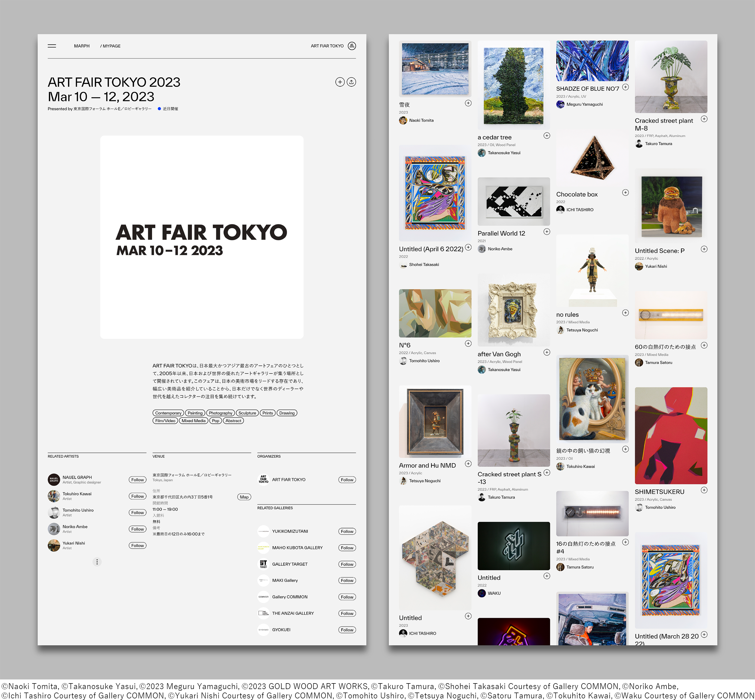
Task: Open the 雪夜 artwork thumbnail
Action: tap(435, 68)
